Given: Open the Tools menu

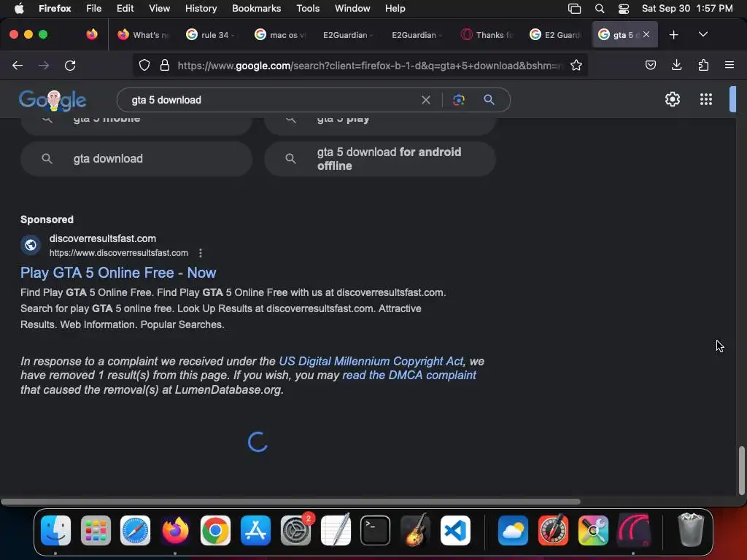Looking at the screenshot, I should pyautogui.click(x=308, y=9).
